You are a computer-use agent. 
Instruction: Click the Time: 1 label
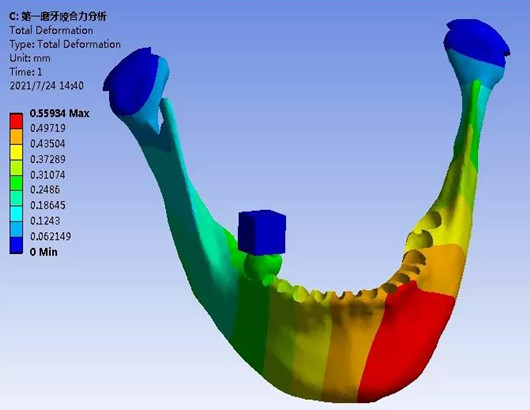(x=26, y=72)
